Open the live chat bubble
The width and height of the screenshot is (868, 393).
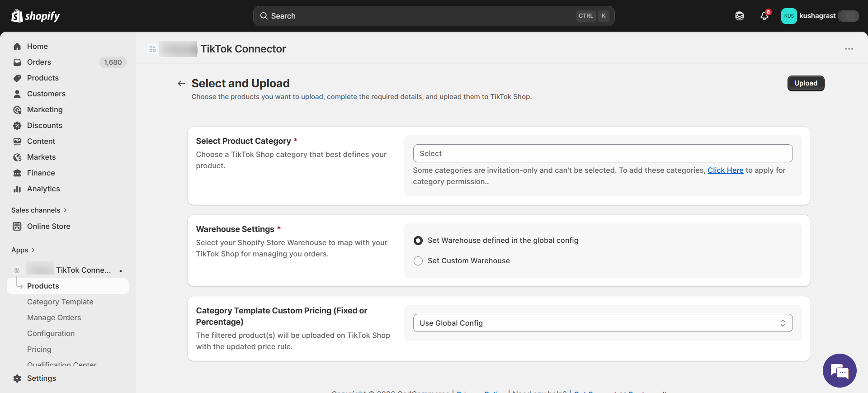click(x=840, y=370)
